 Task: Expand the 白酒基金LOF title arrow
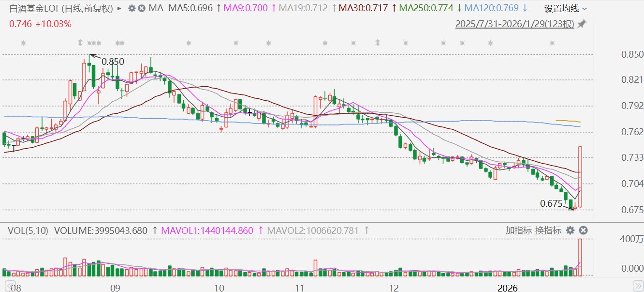[119, 8]
